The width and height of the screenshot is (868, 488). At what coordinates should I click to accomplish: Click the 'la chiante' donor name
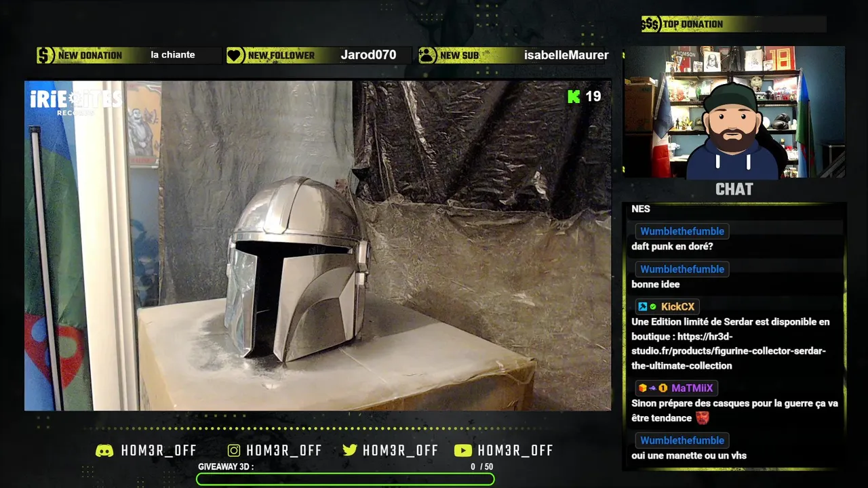click(173, 55)
